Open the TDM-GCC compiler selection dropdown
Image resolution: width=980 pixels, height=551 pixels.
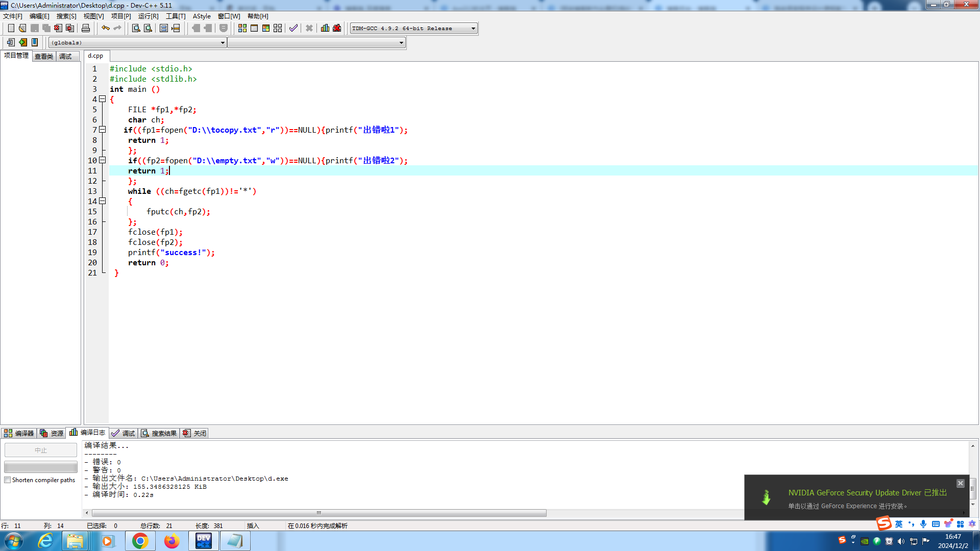[x=473, y=29]
